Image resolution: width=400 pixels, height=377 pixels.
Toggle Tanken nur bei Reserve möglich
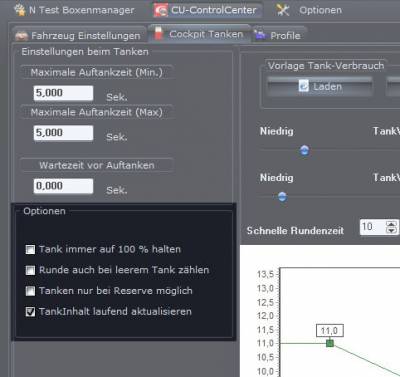[x=30, y=291]
